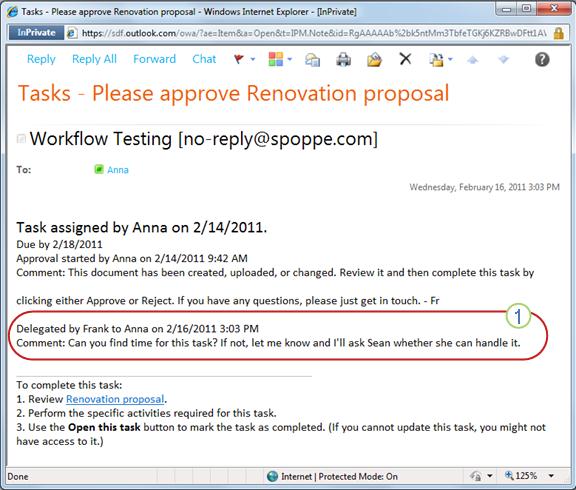The height and width of the screenshot is (490, 576).
Task: Flag this message with the red flag
Action: pos(239,59)
